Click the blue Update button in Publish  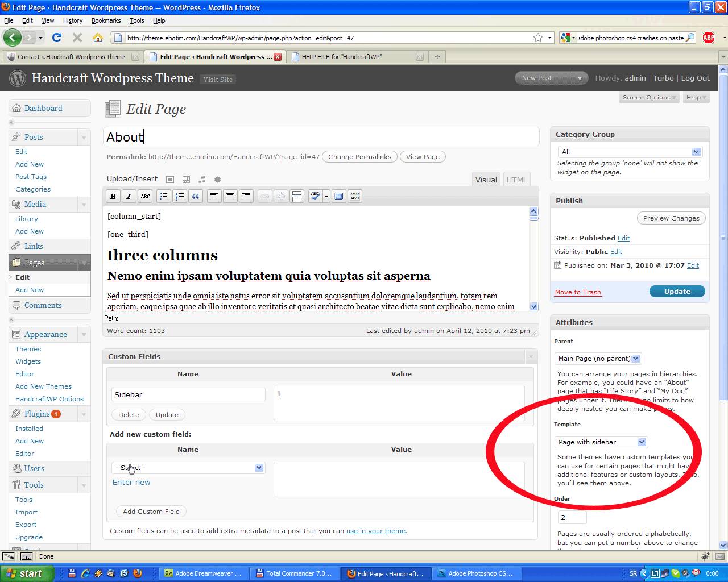677,292
